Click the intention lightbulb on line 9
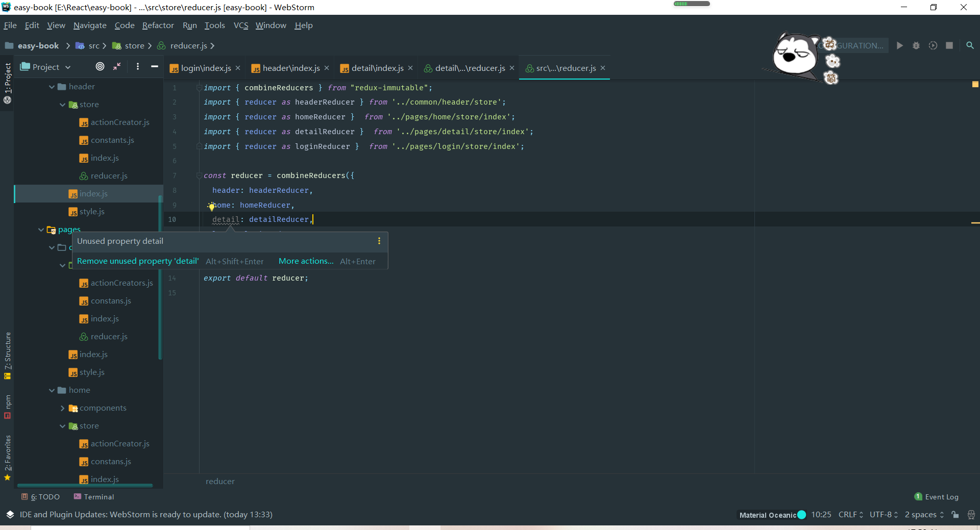The width and height of the screenshot is (980, 530). point(211,207)
